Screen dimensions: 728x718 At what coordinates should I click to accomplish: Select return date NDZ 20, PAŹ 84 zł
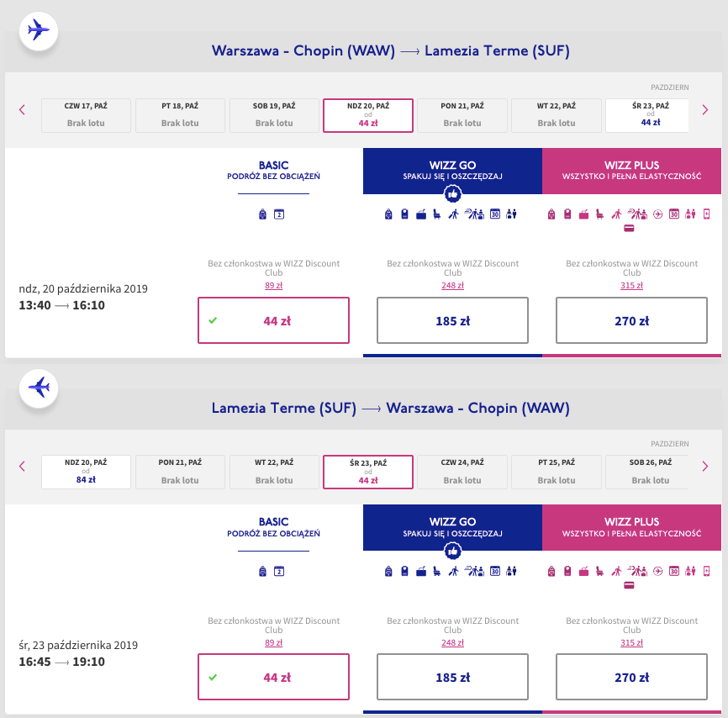(86, 472)
